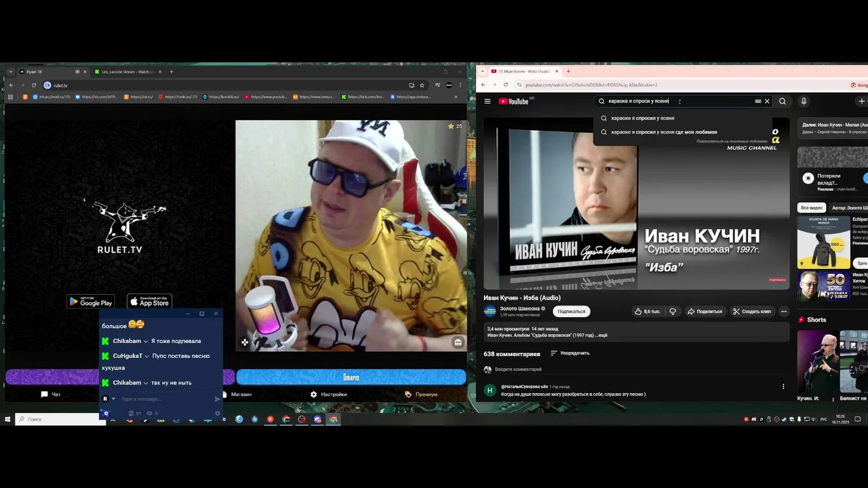Open the Chrome three-dot menu in rulet.tv window
This screenshot has height=488, width=868.
[460, 85]
